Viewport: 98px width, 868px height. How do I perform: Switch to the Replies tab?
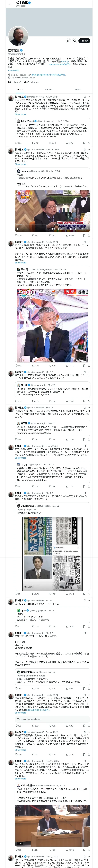(49, 90)
